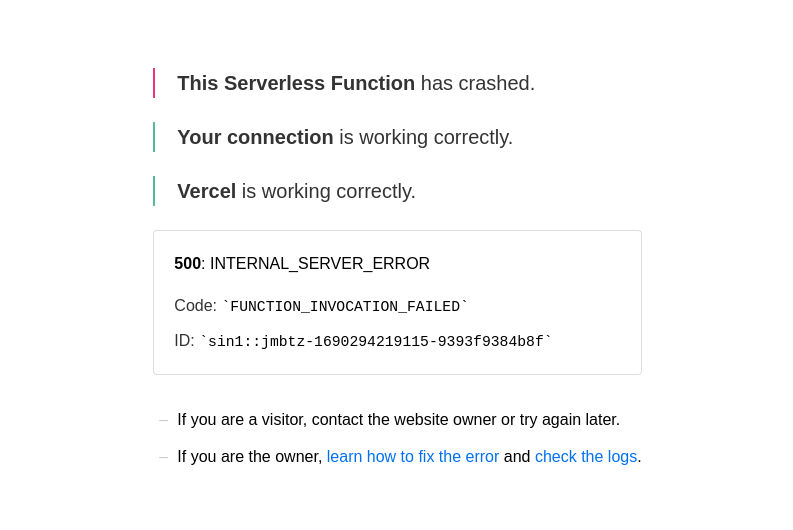Click the dash bullet before visitor line

click(x=163, y=420)
